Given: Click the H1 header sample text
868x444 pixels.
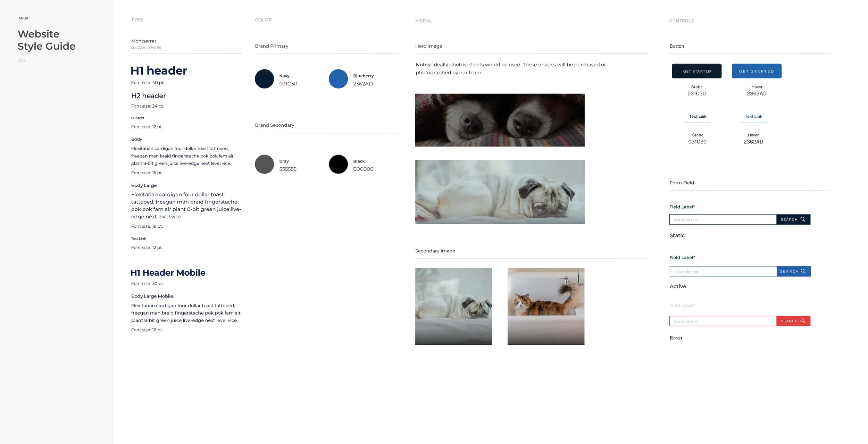Looking at the screenshot, I should 159,71.
